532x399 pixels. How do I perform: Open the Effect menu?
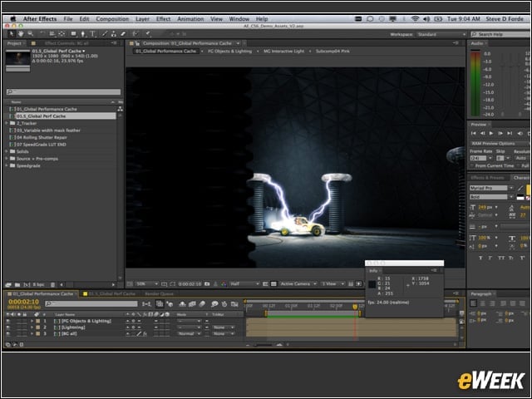click(x=163, y=19)
